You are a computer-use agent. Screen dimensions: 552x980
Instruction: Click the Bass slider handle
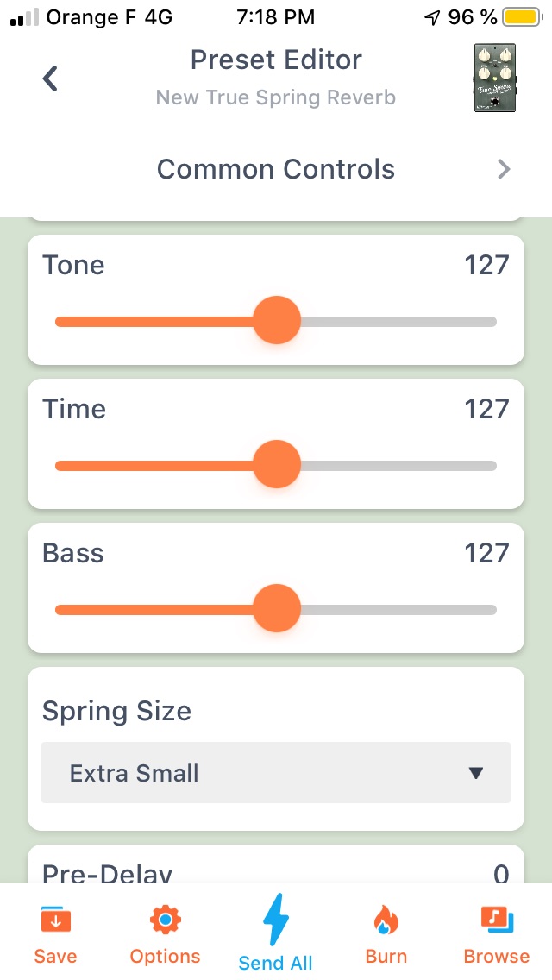277,609
